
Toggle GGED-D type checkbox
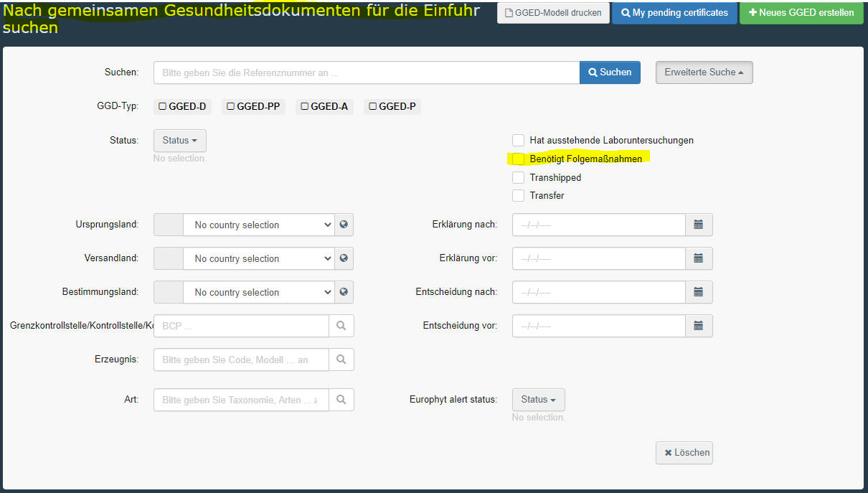click(163, 106)
